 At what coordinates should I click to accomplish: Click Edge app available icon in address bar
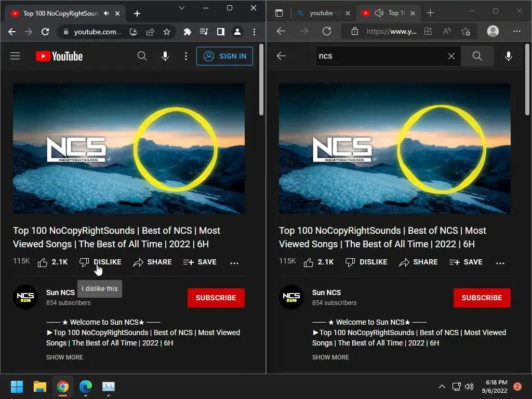(428, 31)
